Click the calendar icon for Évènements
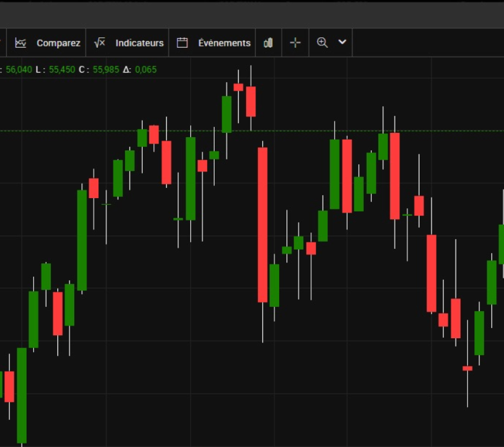 tap(182, 43)
